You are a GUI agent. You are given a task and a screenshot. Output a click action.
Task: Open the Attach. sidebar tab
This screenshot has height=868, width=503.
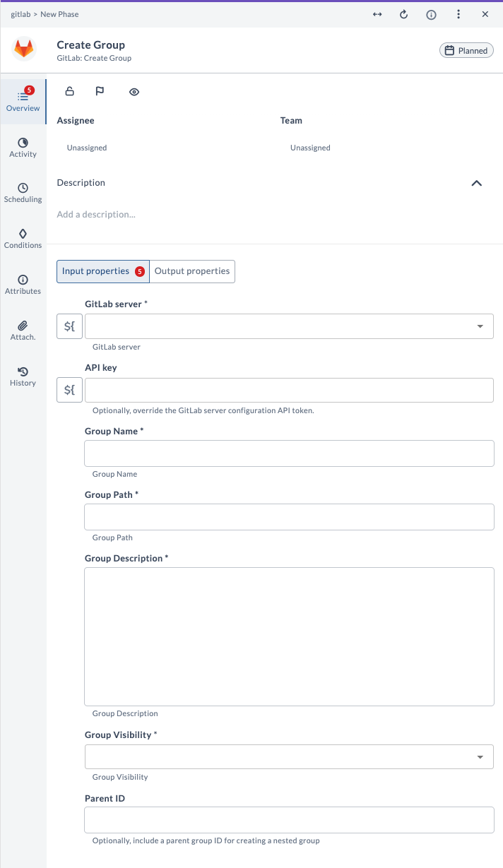click(23, 331)
